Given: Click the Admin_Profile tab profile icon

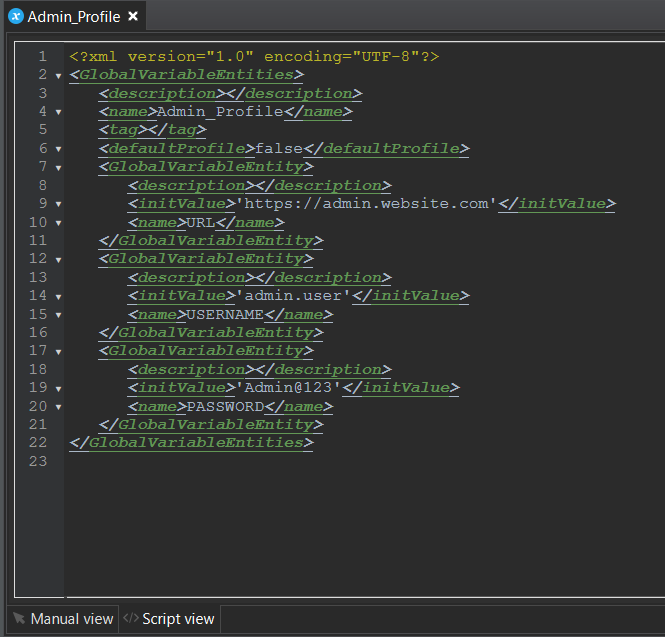Looking at the screenshot, I should coord(15,17).
